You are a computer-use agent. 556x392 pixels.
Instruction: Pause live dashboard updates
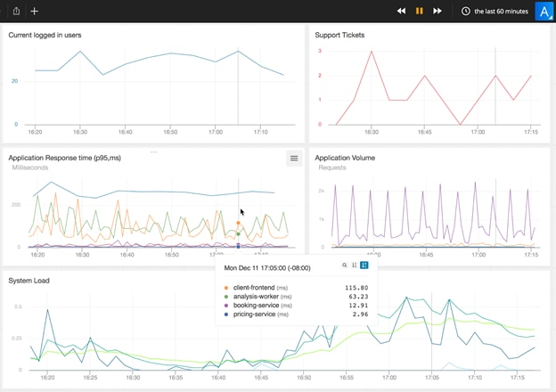[x=420, y=11]
